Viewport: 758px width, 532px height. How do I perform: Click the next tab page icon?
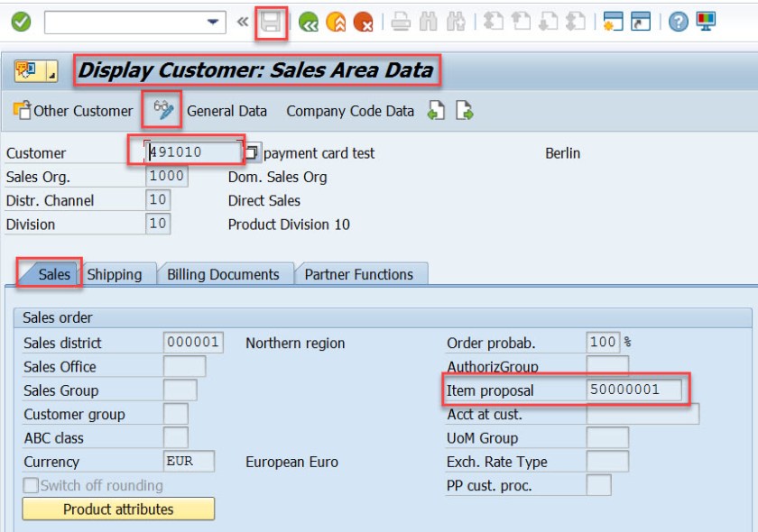[x=464, y=111]
